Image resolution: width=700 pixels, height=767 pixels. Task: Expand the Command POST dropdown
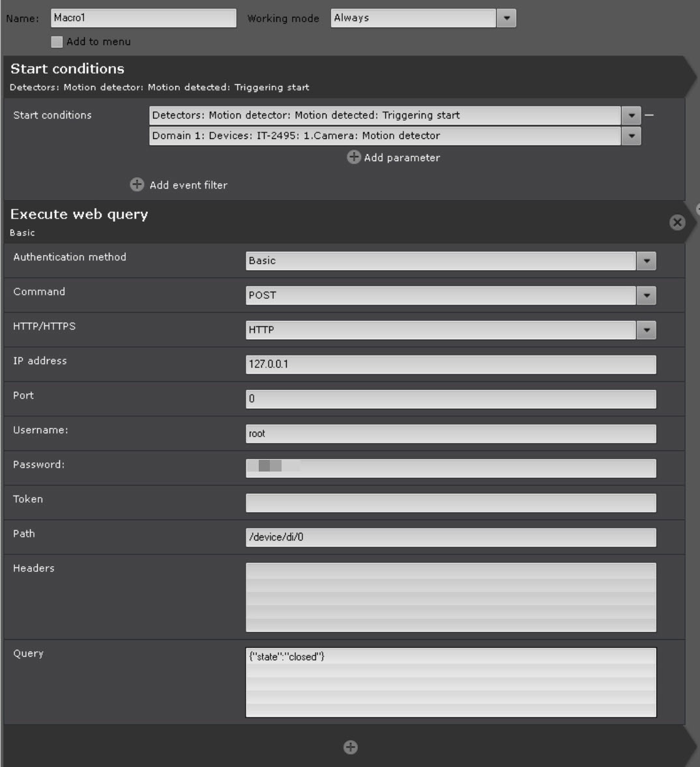coord(647,295)
